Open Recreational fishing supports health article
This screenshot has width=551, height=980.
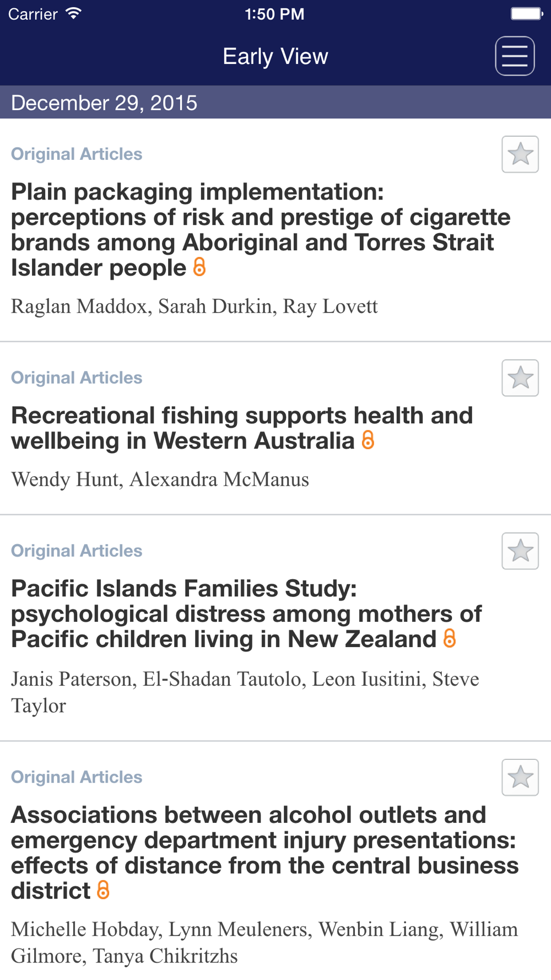click(242, 428)
